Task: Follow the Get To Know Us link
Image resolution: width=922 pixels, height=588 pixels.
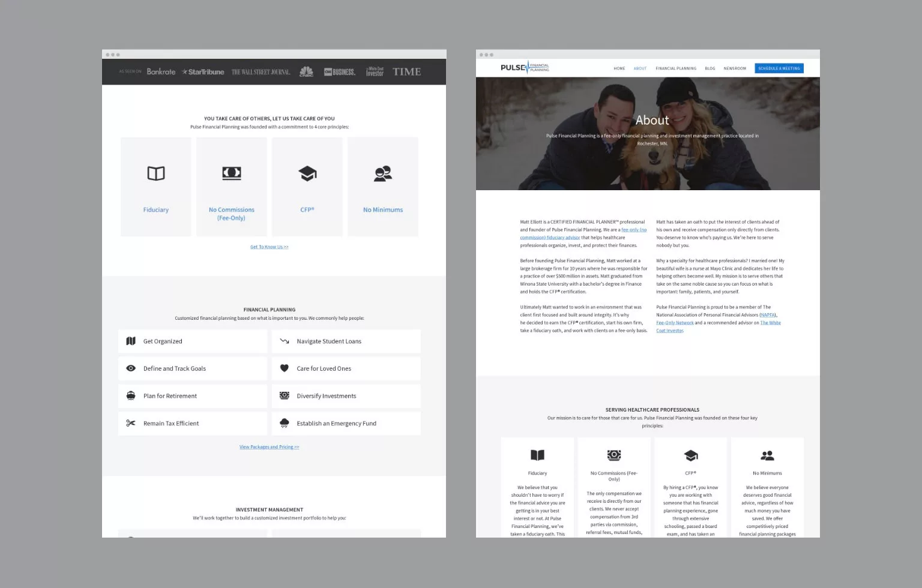Action: tap(270, 247)
